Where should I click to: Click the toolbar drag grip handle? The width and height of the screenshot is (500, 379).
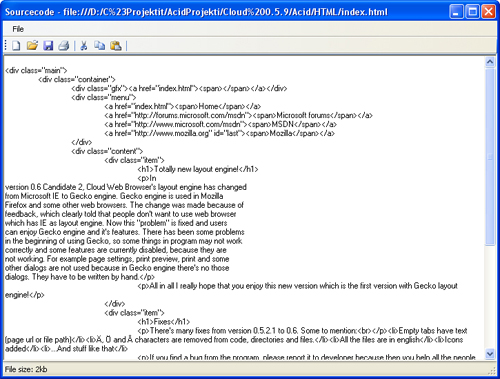pyautogui.click(x=6, y=45)
